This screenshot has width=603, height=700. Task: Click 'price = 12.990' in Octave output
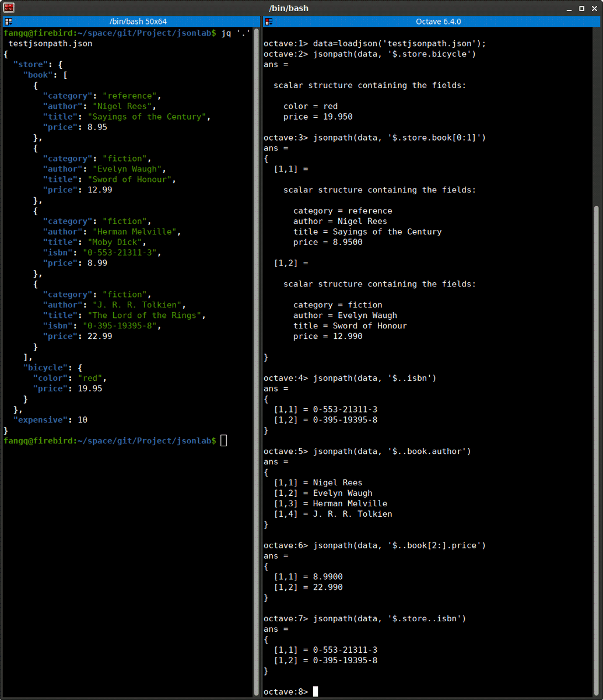[328, 337]
